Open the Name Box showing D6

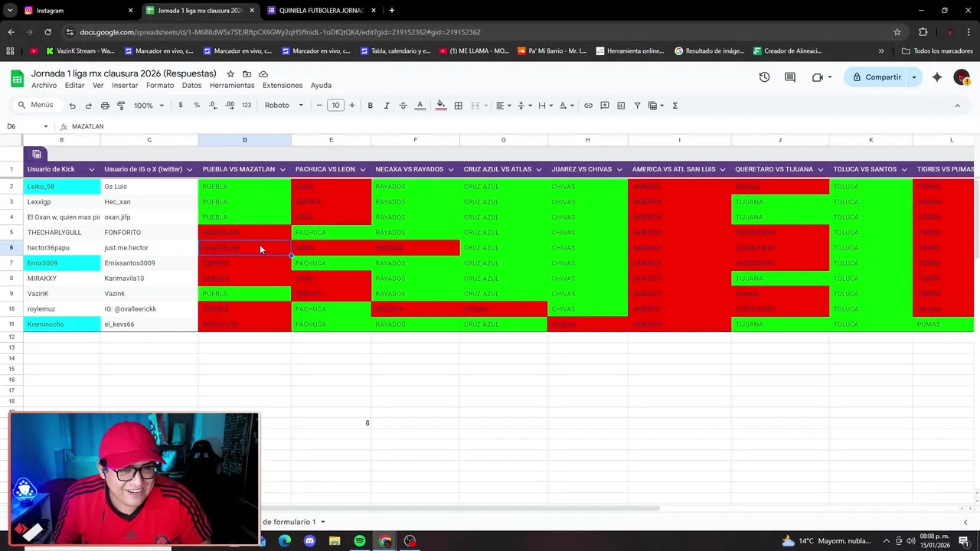[28, 126]
